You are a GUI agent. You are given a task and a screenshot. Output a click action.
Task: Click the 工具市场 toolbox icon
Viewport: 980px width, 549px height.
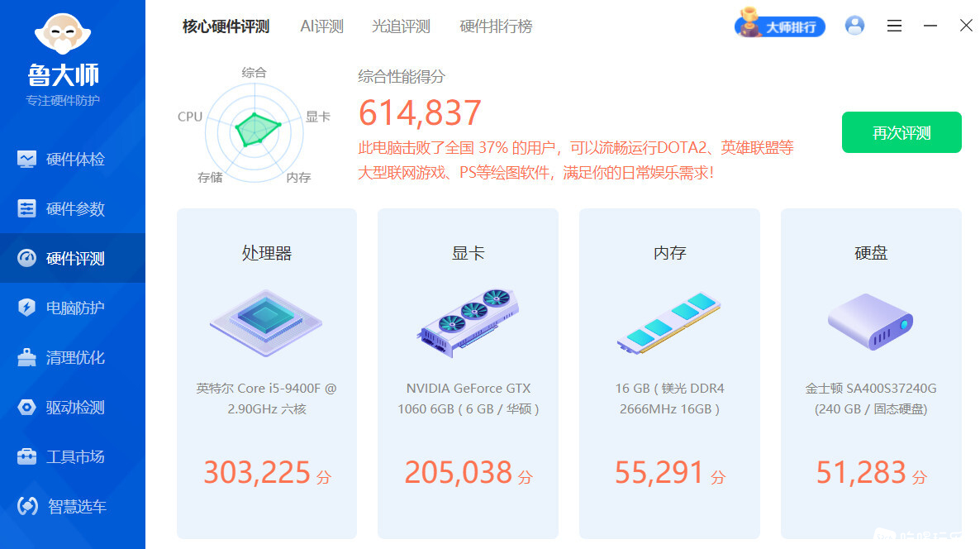coord(26,456)
